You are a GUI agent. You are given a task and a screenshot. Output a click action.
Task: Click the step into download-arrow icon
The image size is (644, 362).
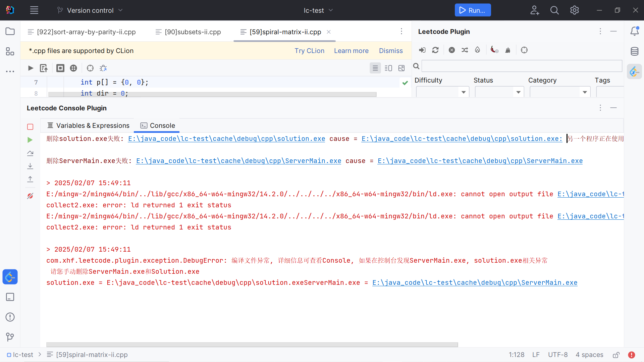(x=30, y=166)
